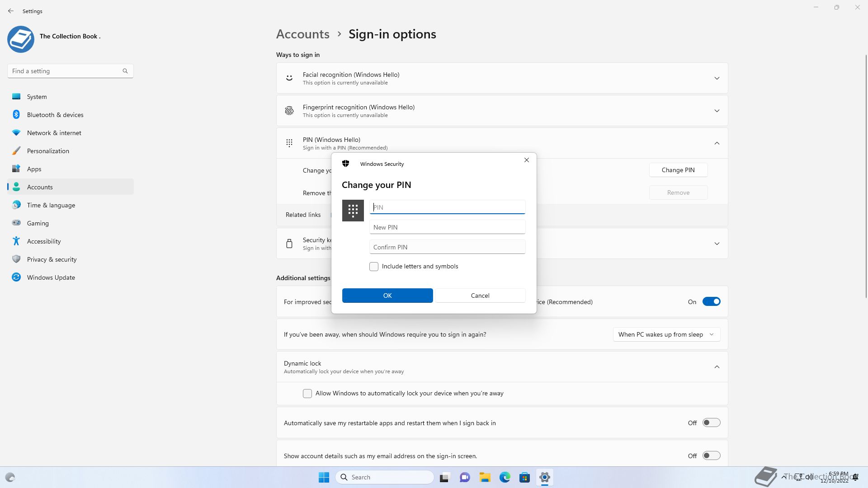868x488 pixels.
Task: Check Include letters and symbols
Action: coord(374,267)
